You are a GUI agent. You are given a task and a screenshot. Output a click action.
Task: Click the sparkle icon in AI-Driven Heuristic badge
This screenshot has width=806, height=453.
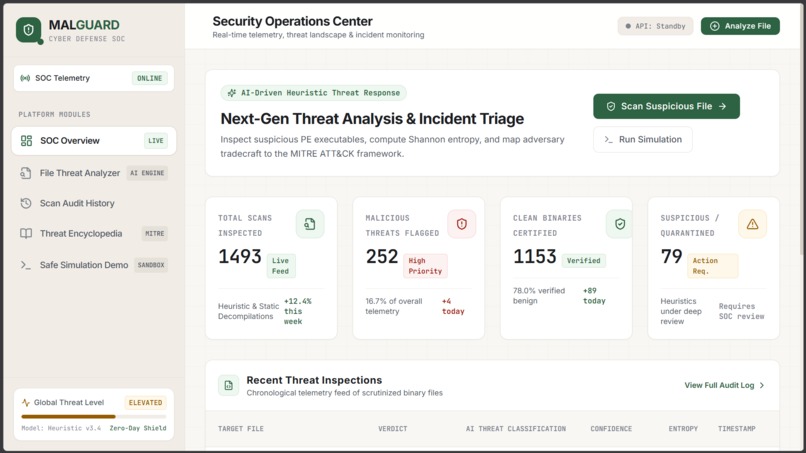pyautogui.click(x=232, y=93)
